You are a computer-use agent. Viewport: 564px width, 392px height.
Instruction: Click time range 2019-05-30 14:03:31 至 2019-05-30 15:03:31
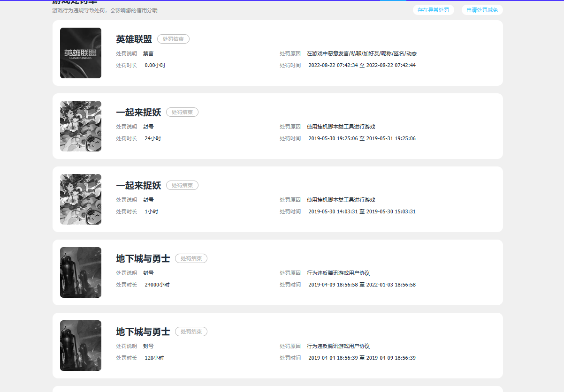362,211
